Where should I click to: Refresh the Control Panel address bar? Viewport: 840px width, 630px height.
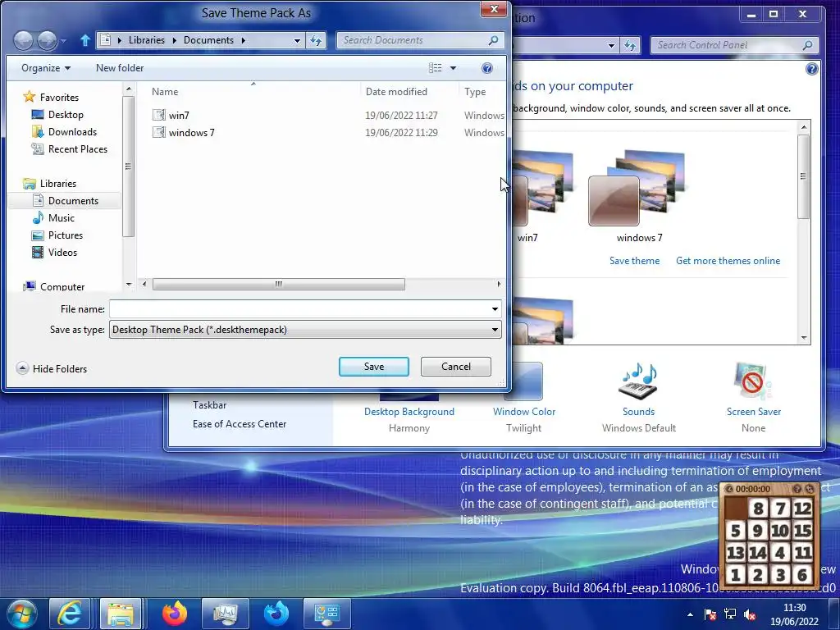(x=631, y=46)
